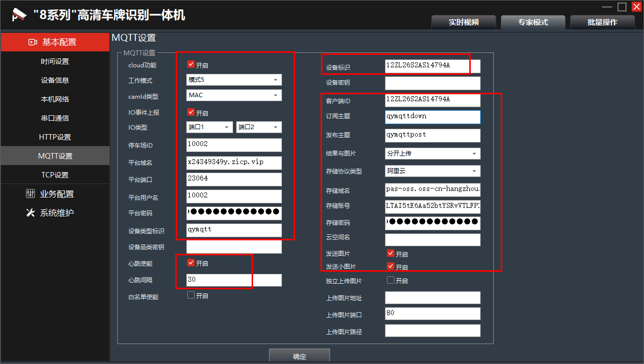Click the empty 云空间名 field
644x364 pixels.
point(433,240)
